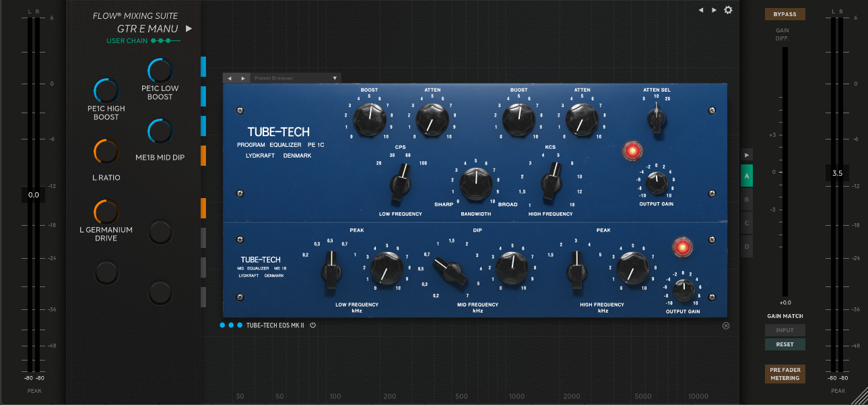Click the USER CHAIN label
868x405 pixels.
click(127, 41)
